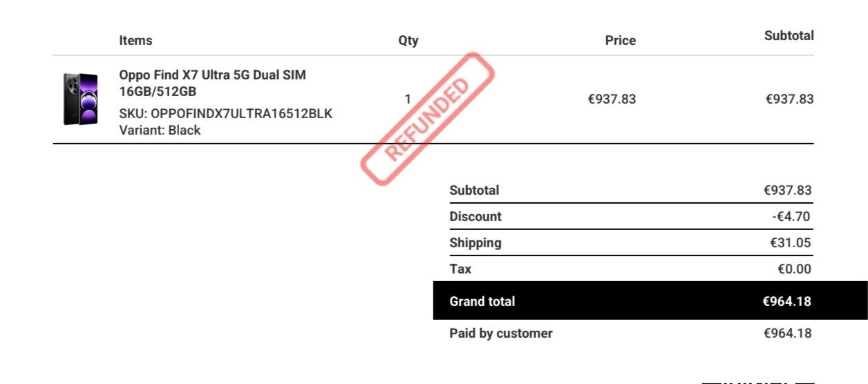This screenshot has height=384, width=868.
Task: Click the quantity value 1 in the item row
Action: point(408,99)
